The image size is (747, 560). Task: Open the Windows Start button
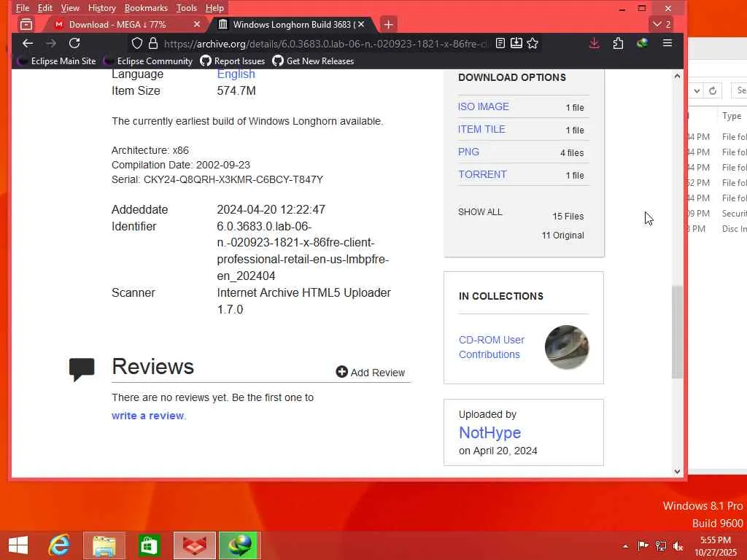point(18,545)
